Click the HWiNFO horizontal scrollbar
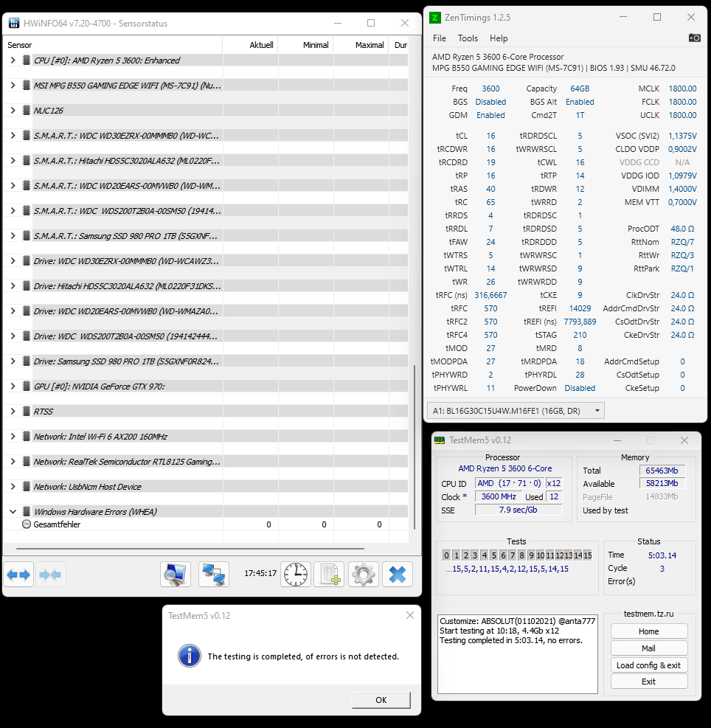711x728 pixels. tap(190, 548)
